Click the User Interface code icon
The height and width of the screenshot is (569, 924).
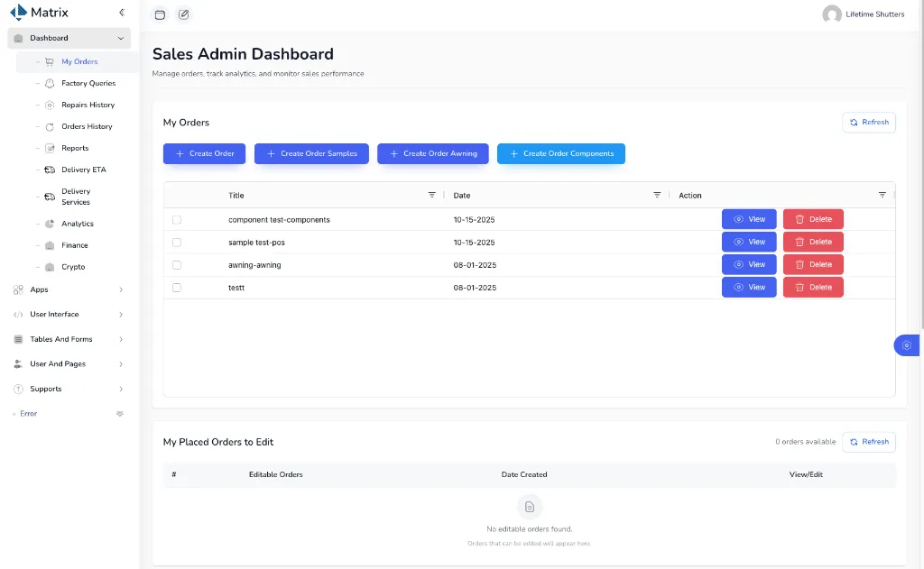18,315
